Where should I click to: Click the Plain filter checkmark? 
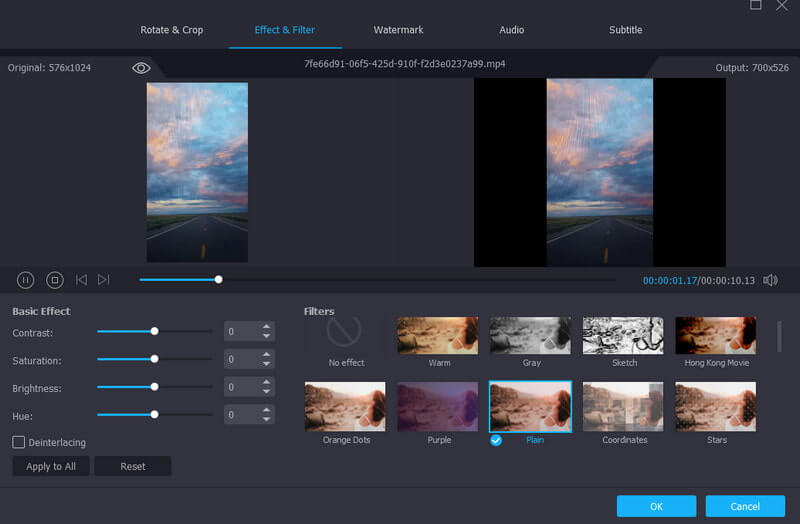(x=496, y=440)
